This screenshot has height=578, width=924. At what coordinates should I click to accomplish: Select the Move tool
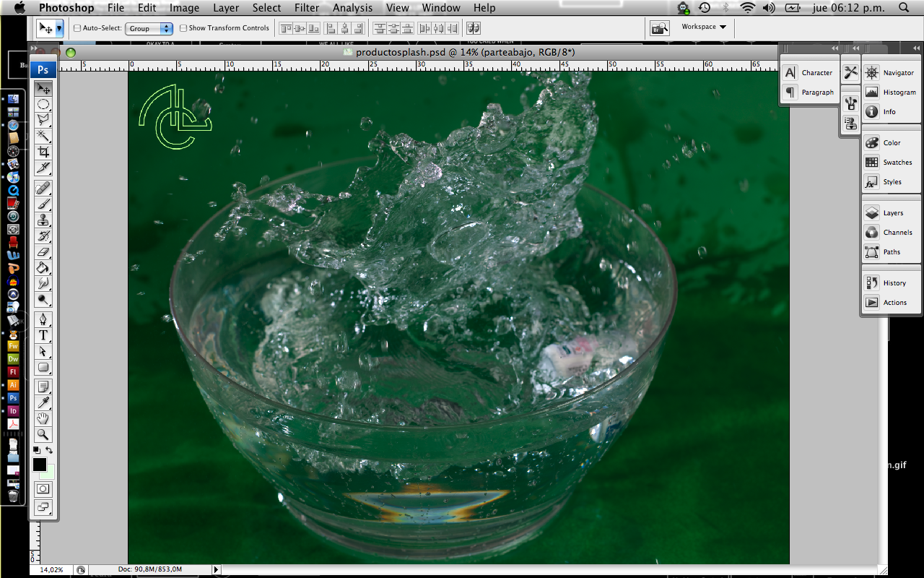tap(43, 88)
